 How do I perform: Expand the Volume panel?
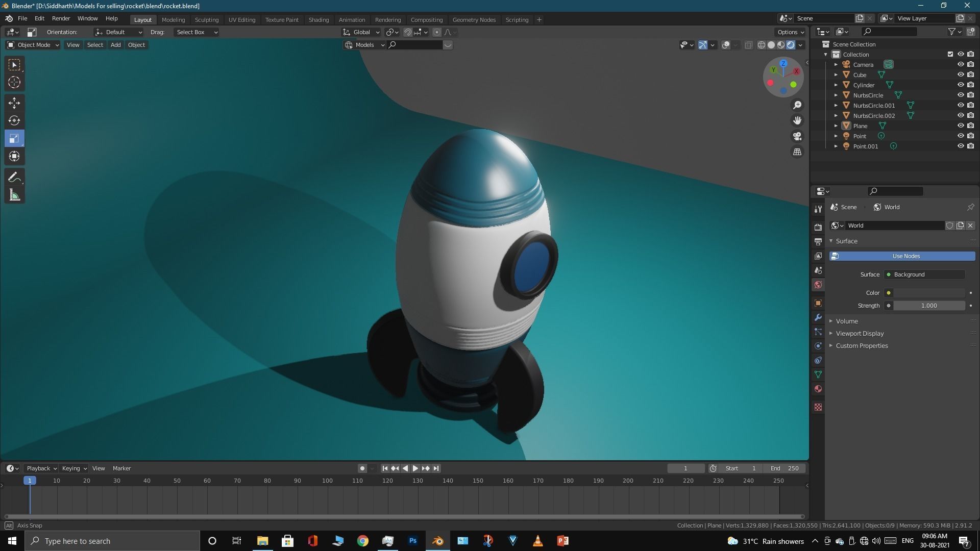[847, 321]
